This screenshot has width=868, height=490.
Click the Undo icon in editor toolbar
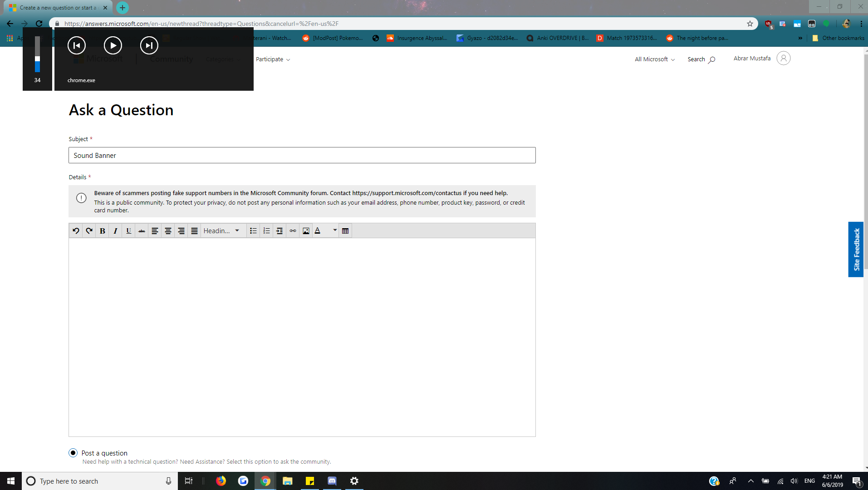click(x=76, y=230)
